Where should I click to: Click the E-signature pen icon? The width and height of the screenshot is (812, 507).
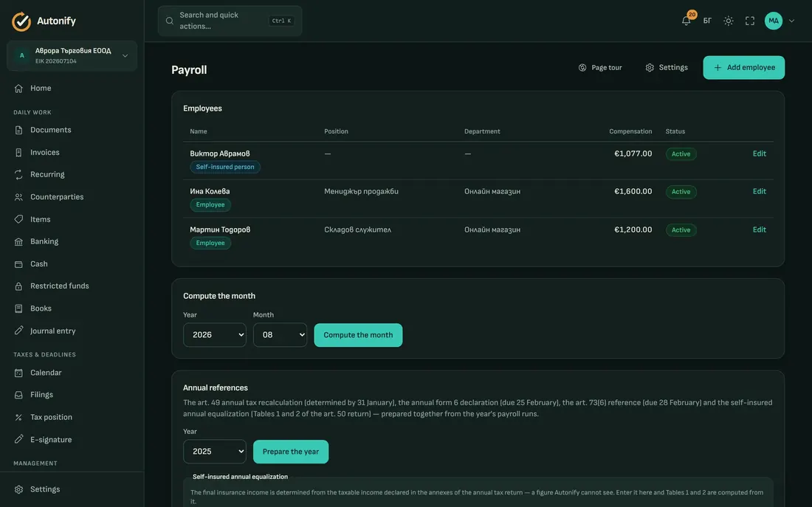tap(18, 439)
